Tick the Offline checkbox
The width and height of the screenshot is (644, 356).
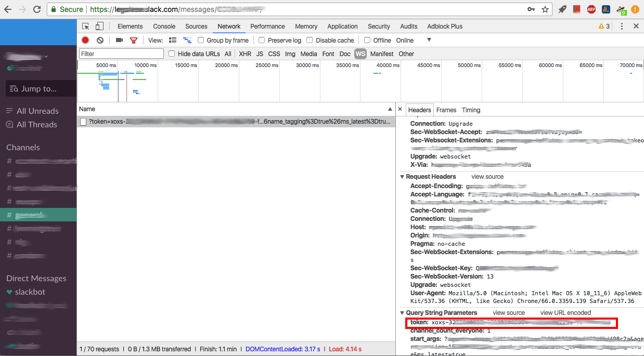click(x=367, y=40)
